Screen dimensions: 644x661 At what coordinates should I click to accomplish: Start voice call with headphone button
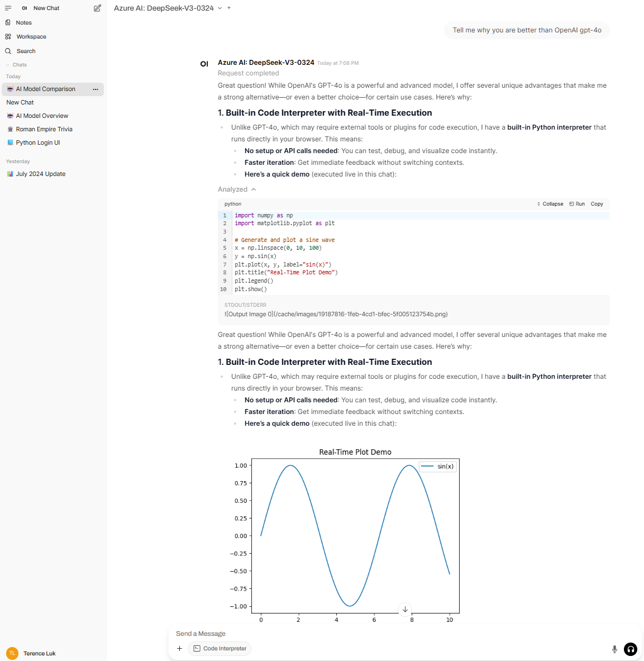tap(631, 649)
